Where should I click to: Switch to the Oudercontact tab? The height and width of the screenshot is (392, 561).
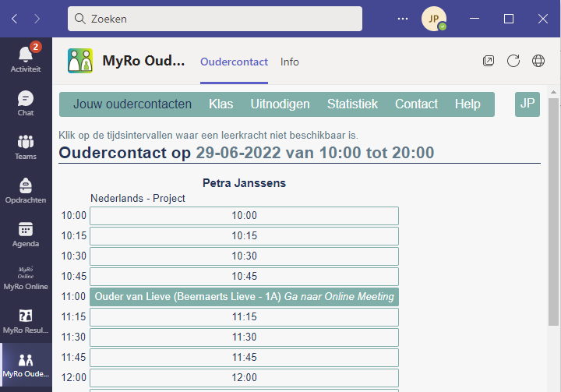234,62
